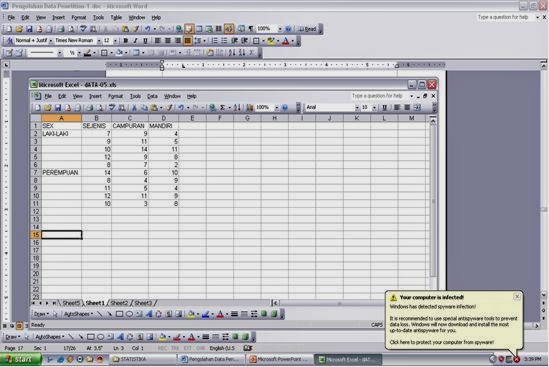Toggle Show/Hide paragraph marks in Word
This screenshot has width=549, height=367.
251,29
